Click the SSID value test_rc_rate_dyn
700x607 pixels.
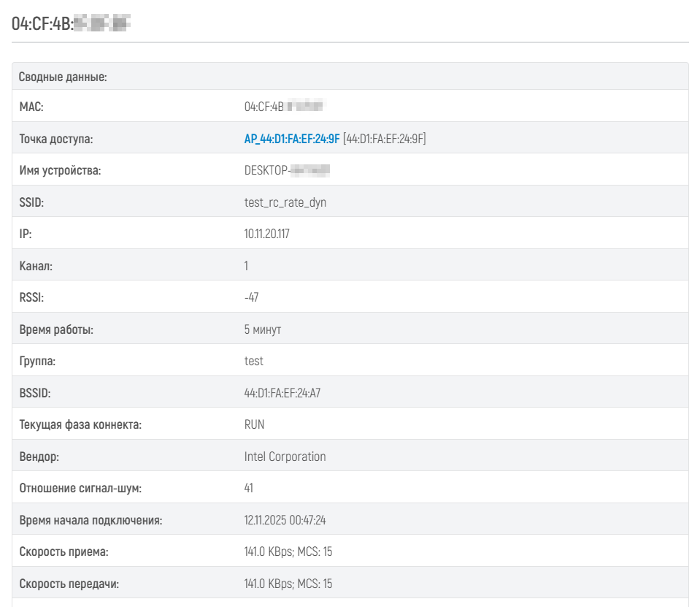pyautogui.click(x=285, y=202)
